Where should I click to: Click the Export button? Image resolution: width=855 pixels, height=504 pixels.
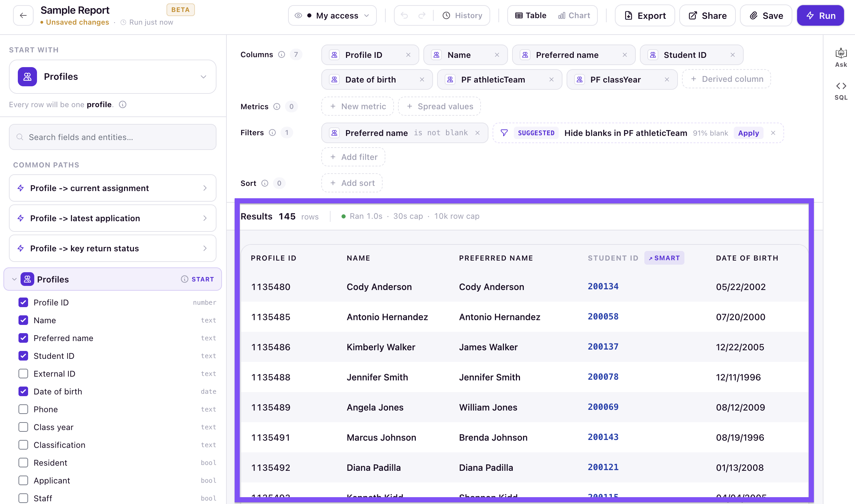[x=645, y=15]
